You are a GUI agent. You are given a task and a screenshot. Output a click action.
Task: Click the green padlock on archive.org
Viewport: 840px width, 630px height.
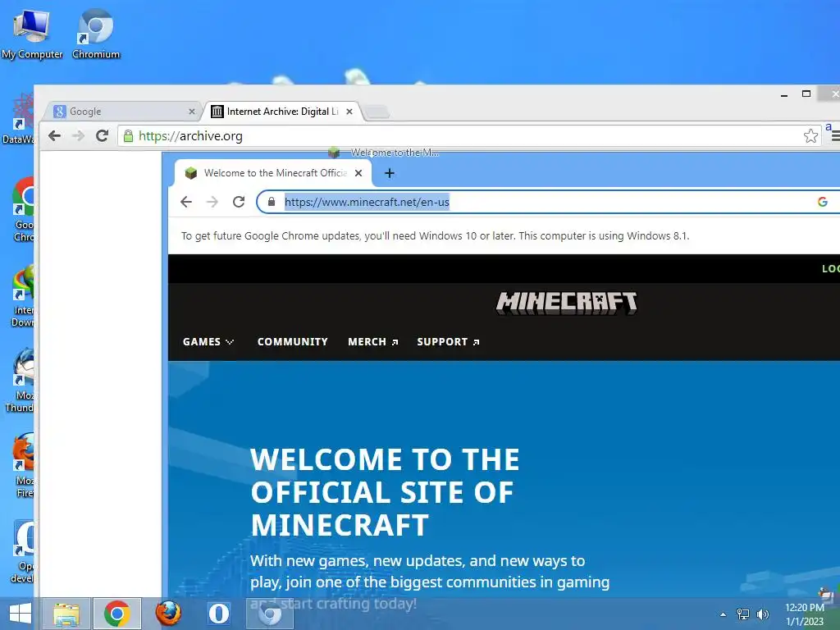(128, 136)
